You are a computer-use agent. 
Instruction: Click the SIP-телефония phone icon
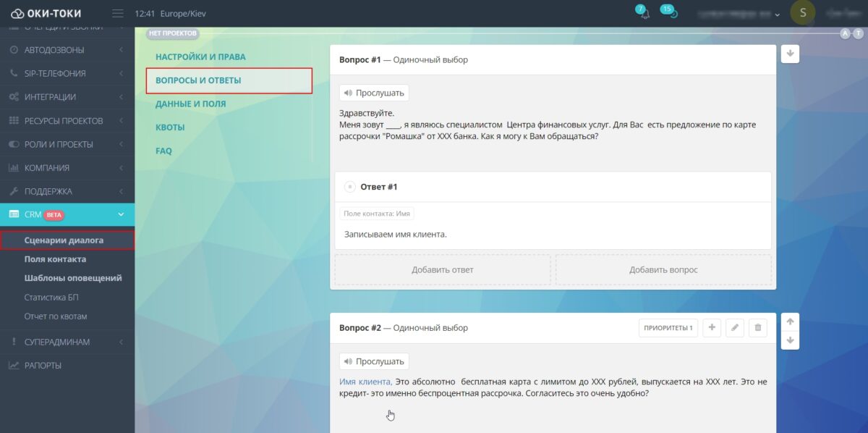14,73
